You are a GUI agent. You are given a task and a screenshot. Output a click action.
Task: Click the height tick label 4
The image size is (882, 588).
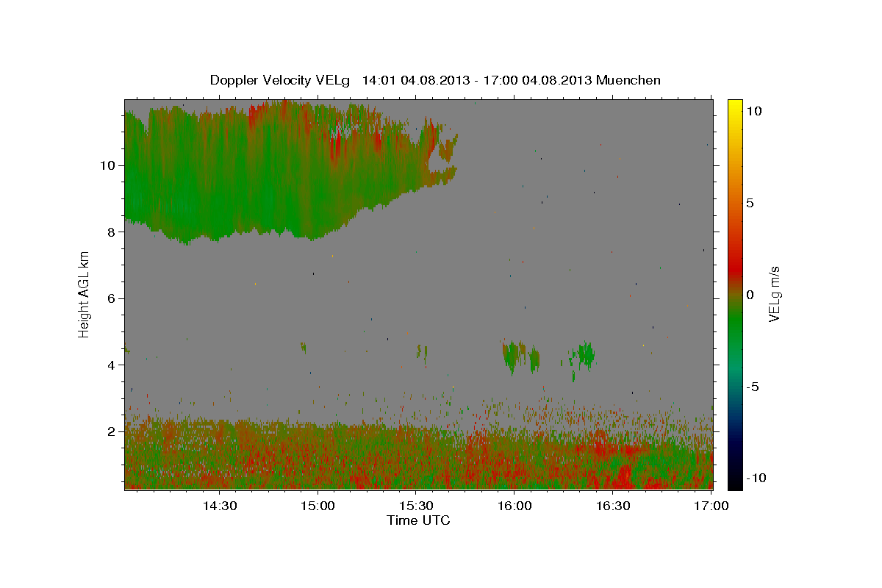[x=113, y=365]
